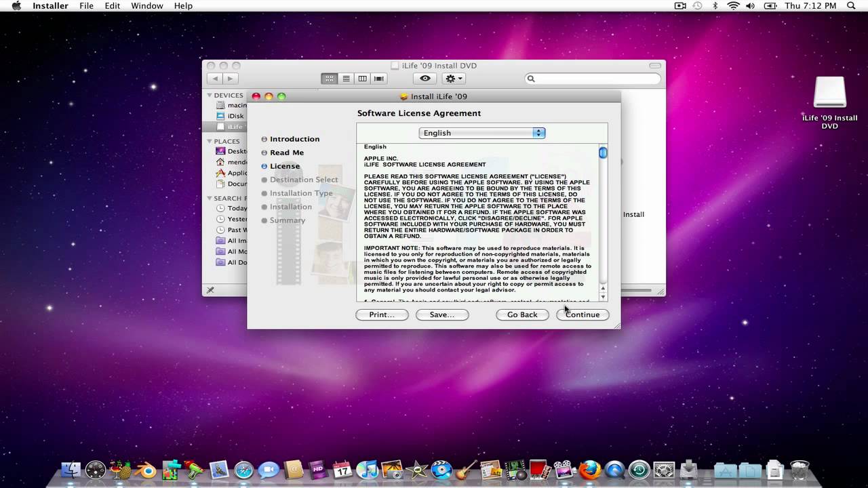Image resolution: width=868 pixels, height=488 pixels.
Task: Click the Bluetooth menu bar icon
Action: pyautogui.click(x=715, y=5)
